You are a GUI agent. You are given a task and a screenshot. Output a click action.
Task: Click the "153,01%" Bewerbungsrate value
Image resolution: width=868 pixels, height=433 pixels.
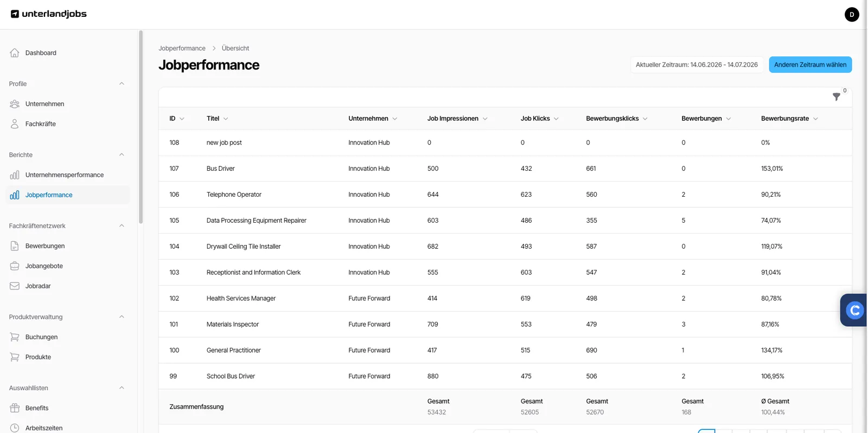[772, 169]
